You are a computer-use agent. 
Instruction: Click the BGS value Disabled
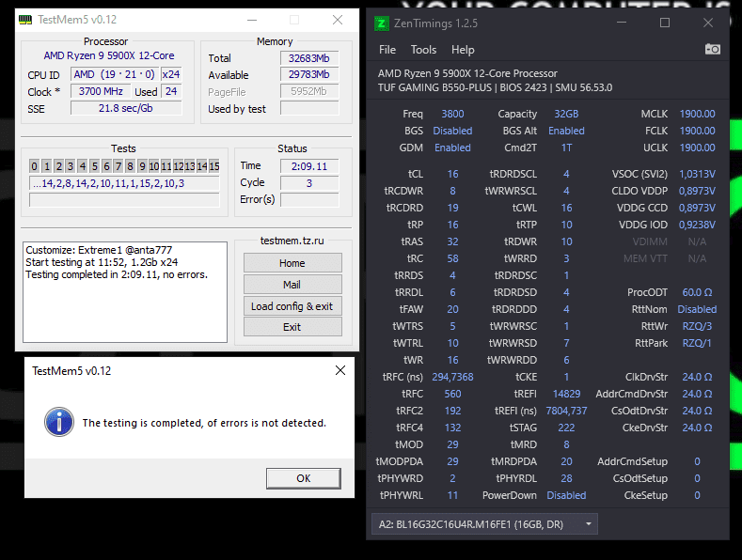[453, 131]
